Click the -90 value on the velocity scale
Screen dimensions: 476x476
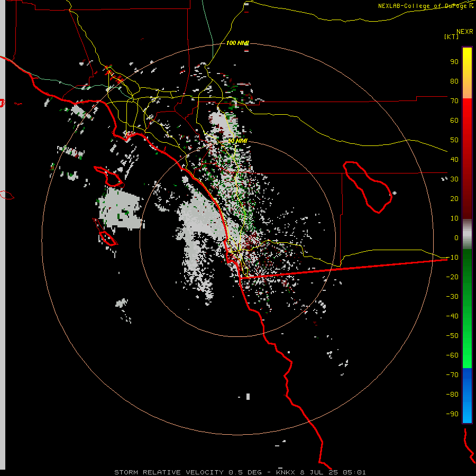[x=452, y=414]
